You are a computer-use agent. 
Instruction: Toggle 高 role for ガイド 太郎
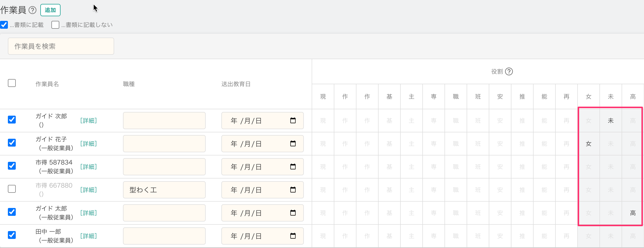click(x=632, y=213)
